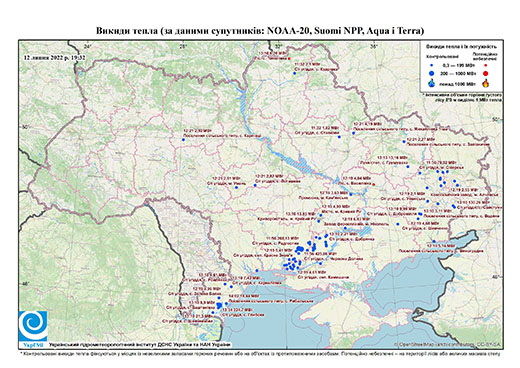Viewport: 520px width, 368px height.
Task: Pick the small blue dot in the legend
Action: (432, 65)
